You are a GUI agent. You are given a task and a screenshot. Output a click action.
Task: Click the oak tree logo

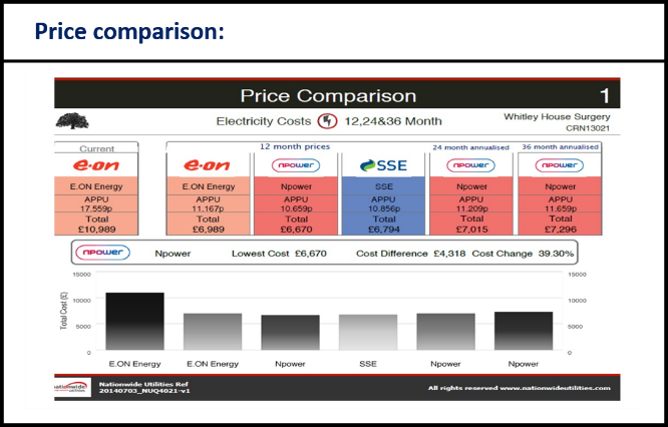(72, 121)
